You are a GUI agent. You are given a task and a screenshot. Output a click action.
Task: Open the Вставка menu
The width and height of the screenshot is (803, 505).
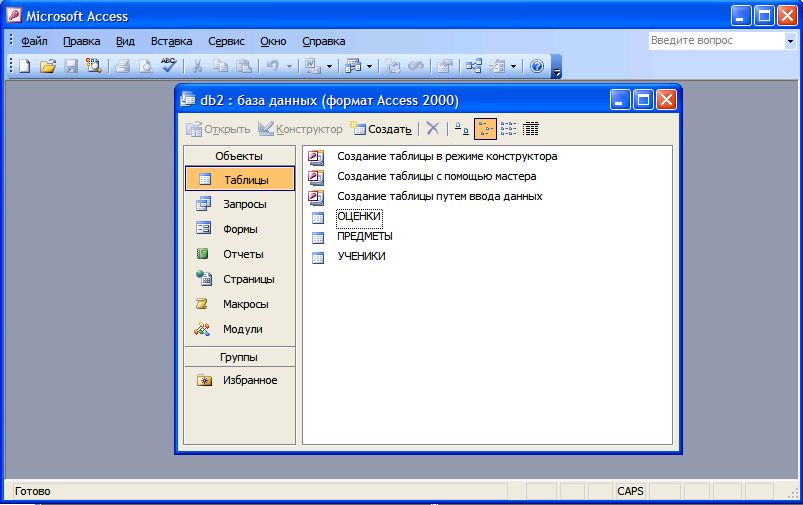tap(171, 41)
